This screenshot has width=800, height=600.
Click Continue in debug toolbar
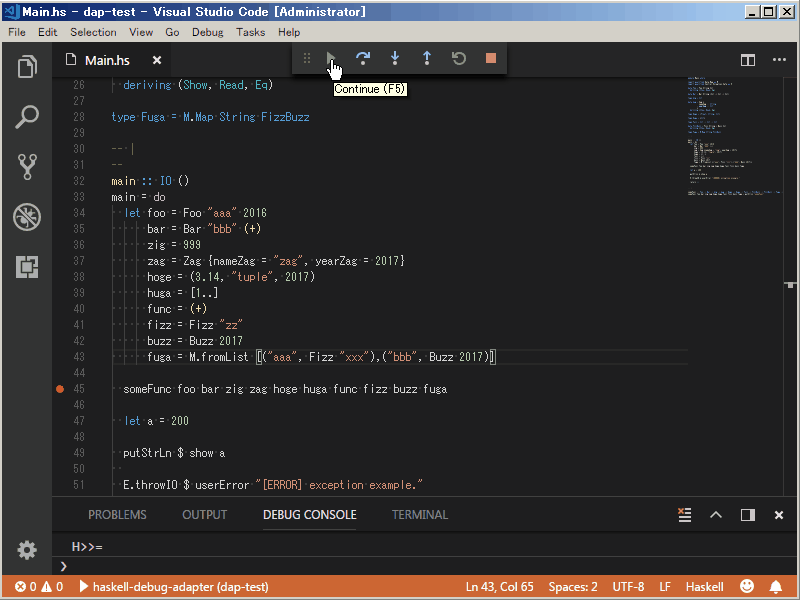[x=331, y=58]
